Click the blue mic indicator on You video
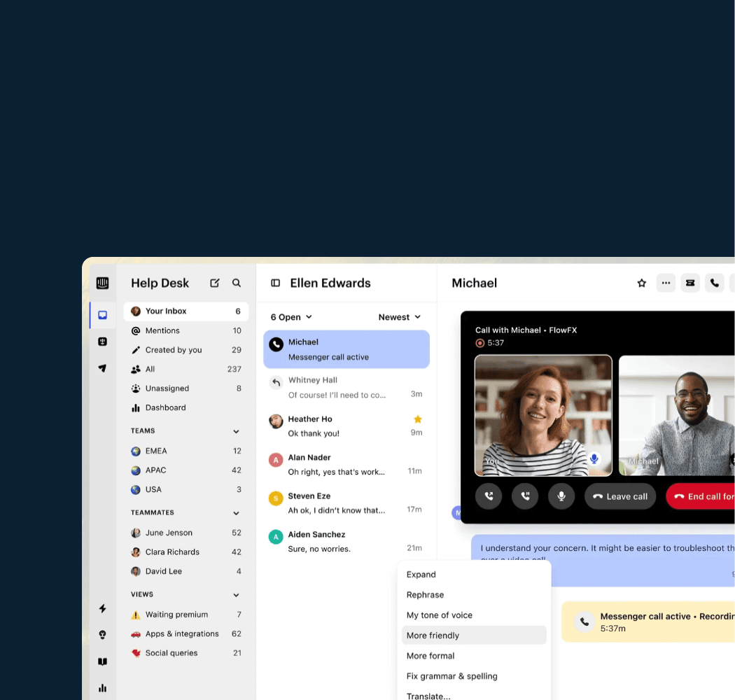The height and width of the screenshot is (700, 735). (594, 458)
